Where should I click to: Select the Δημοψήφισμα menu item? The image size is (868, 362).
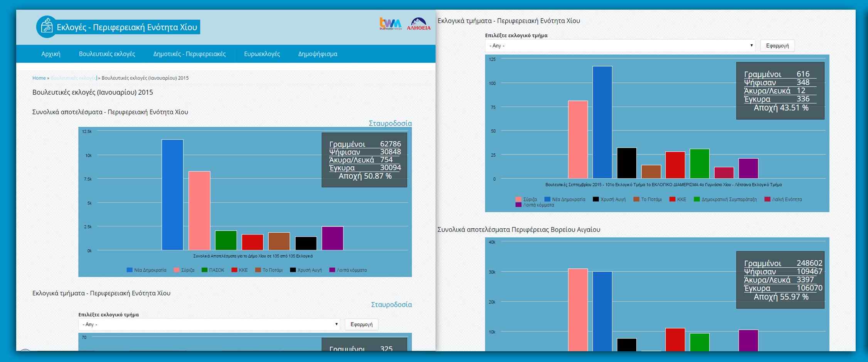click(318, 54)
